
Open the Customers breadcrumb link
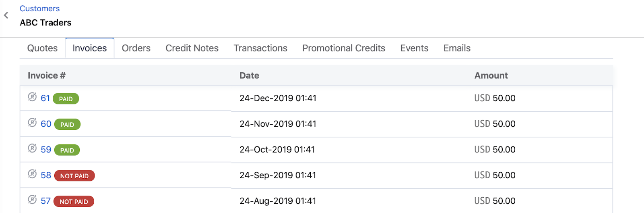click(x=39, y=8)
